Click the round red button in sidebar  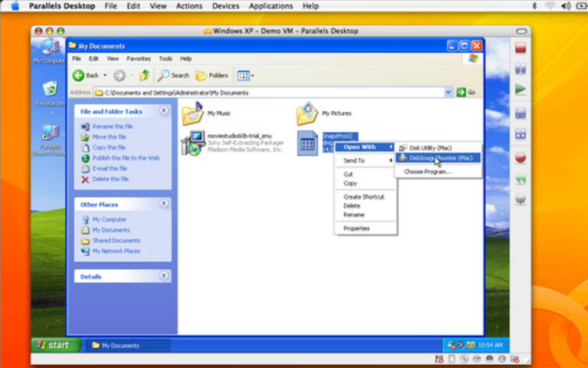[521, 157]
